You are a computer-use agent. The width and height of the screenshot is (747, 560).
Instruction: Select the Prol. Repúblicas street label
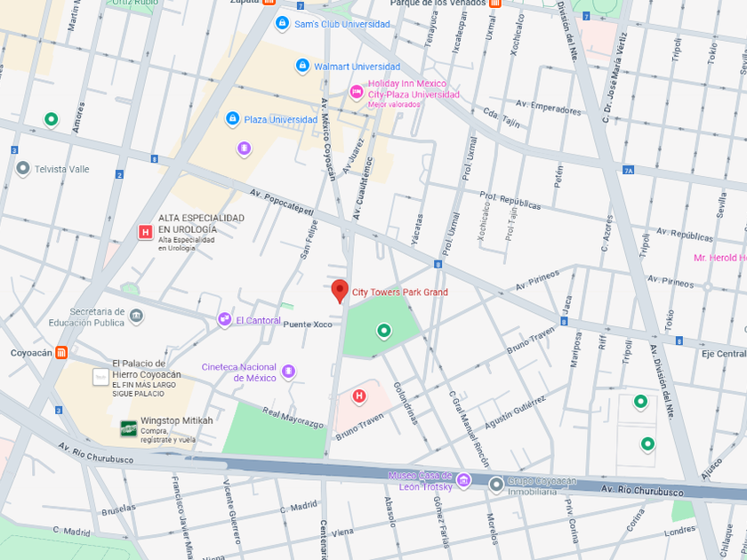point(510,201)
